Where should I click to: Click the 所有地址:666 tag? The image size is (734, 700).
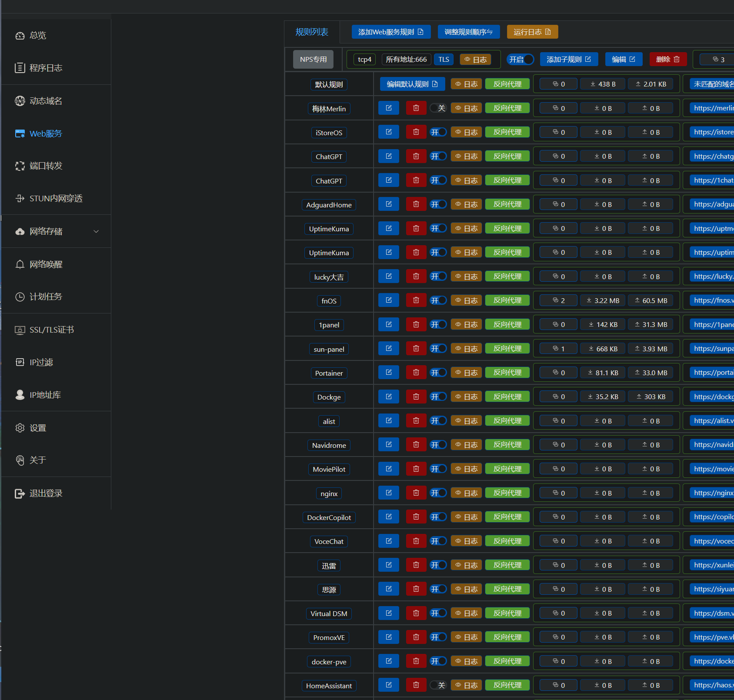tap(406, 60)
